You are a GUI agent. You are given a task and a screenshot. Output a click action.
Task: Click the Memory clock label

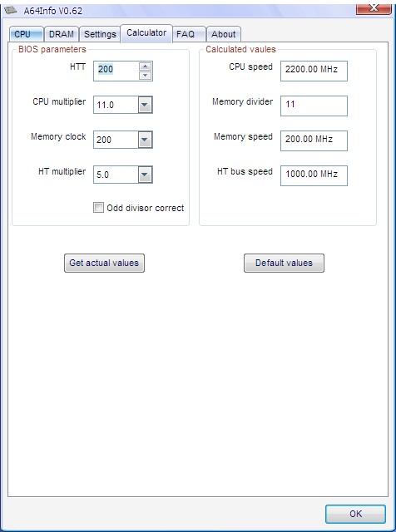click(58, 136)
